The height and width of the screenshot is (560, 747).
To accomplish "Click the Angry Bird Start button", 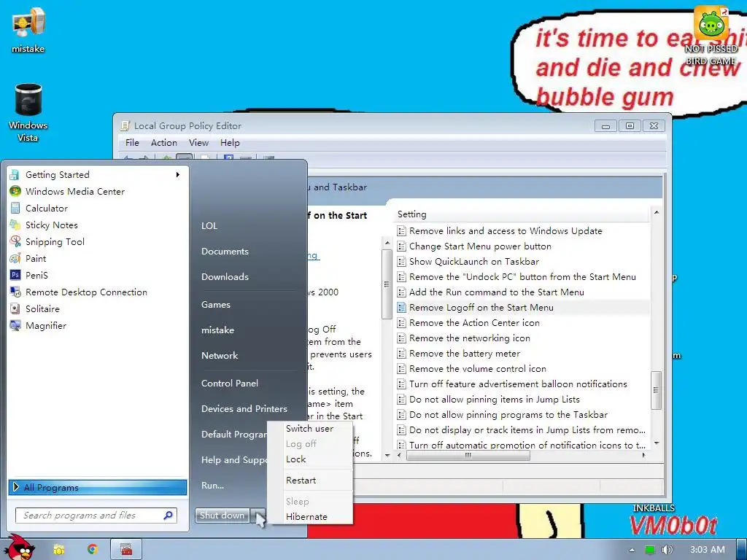I will [x=19, y=548].
